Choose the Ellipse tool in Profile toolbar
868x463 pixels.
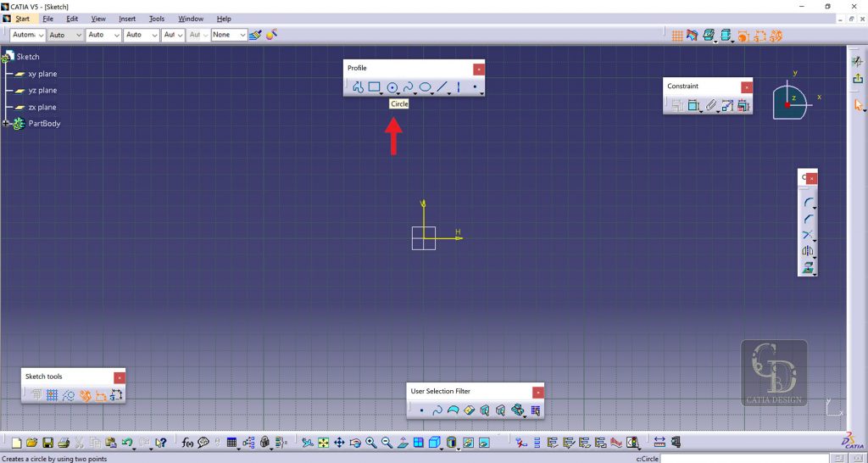tap(425, 87)
